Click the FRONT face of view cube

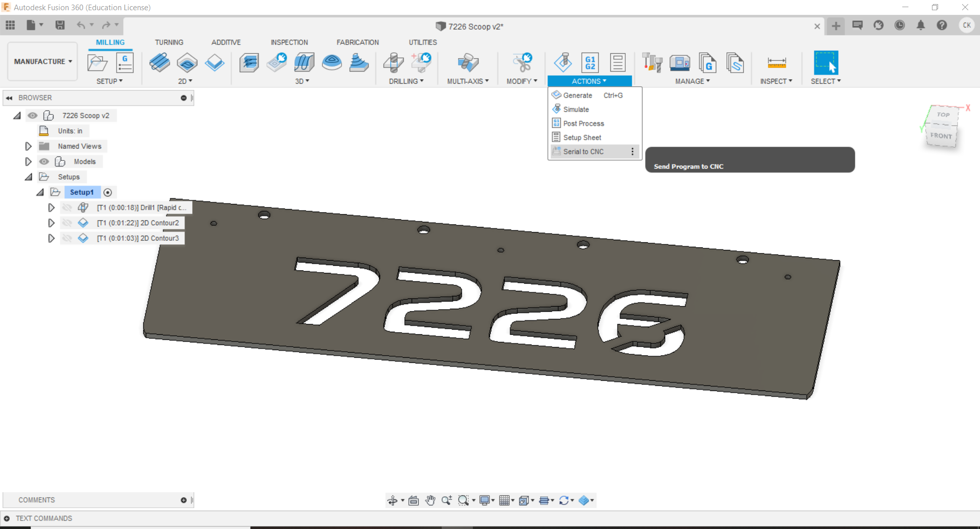[941, 136]
